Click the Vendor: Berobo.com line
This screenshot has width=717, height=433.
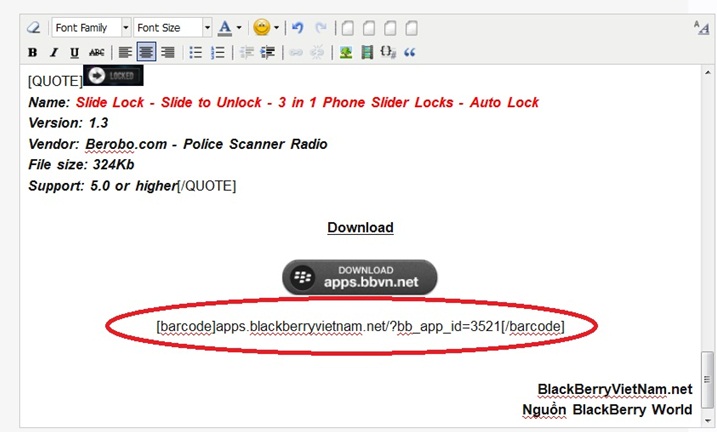(x=178, y=144)
